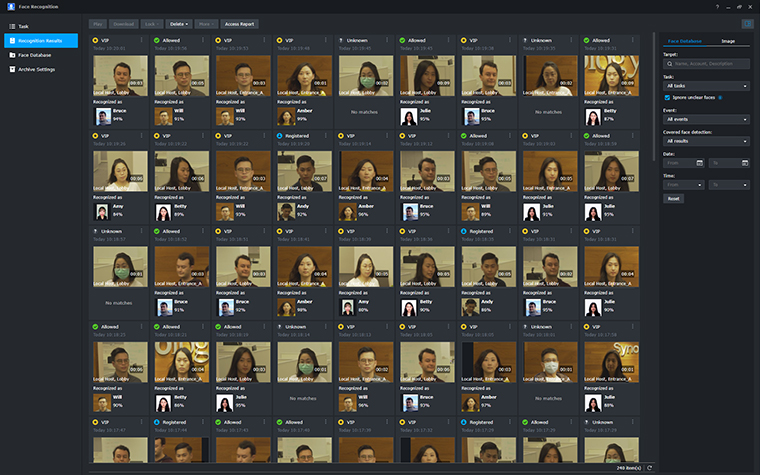Select the 10:18:21 Betty snapshot thumbnail
Screen dimensions: 760x475
pyautogui.click(x=182, y=362)
